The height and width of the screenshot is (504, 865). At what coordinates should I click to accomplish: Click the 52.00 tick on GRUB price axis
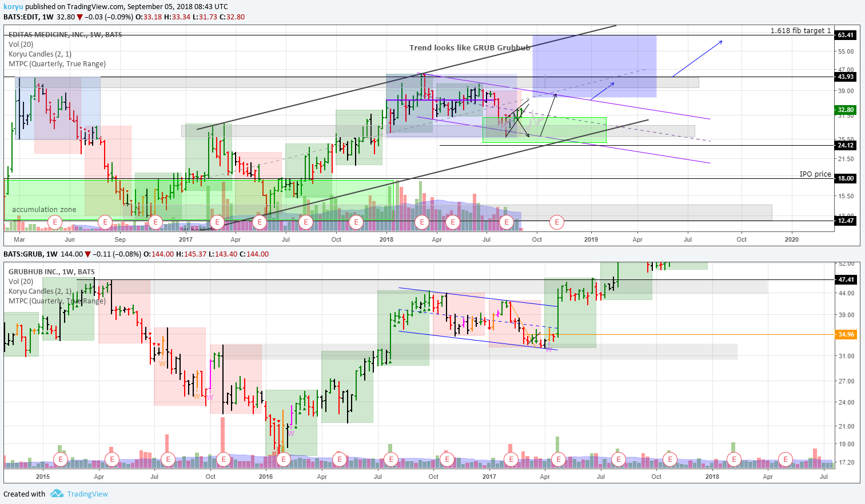[846, 264]
